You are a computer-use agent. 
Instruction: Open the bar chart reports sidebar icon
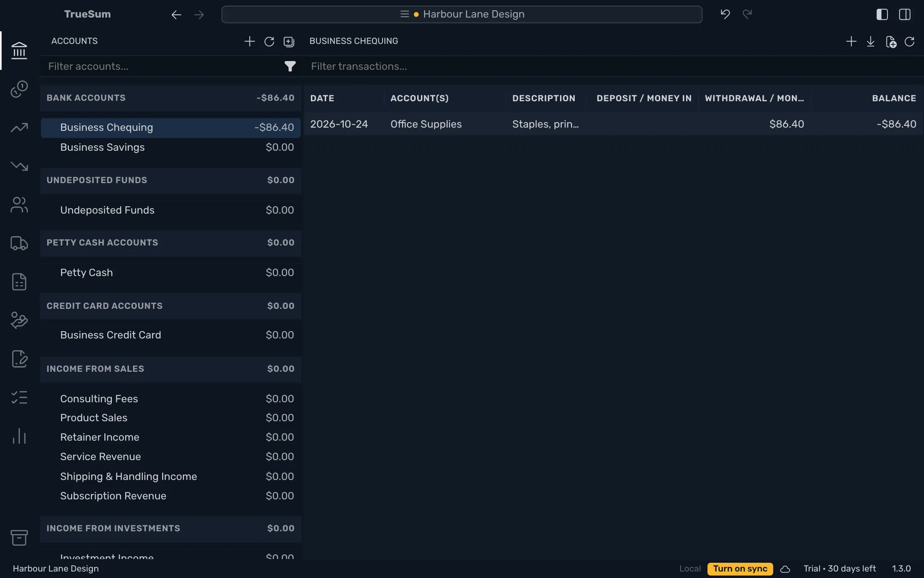(x=19, y=436)
